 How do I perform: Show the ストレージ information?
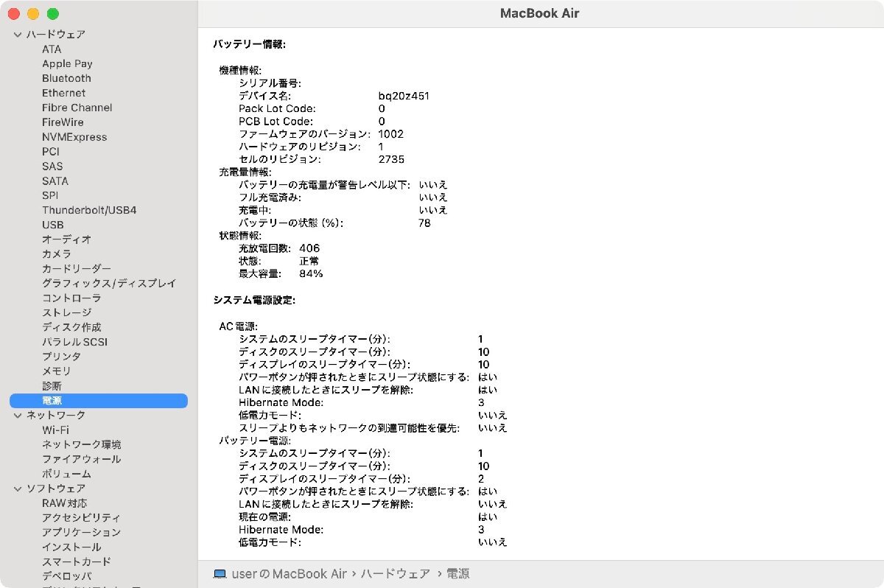pos(66,312)
